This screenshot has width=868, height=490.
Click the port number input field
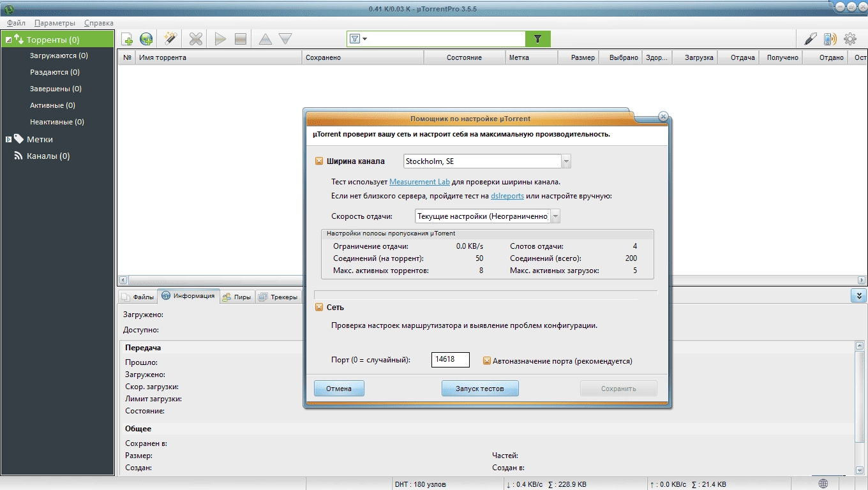pos(451,359)
